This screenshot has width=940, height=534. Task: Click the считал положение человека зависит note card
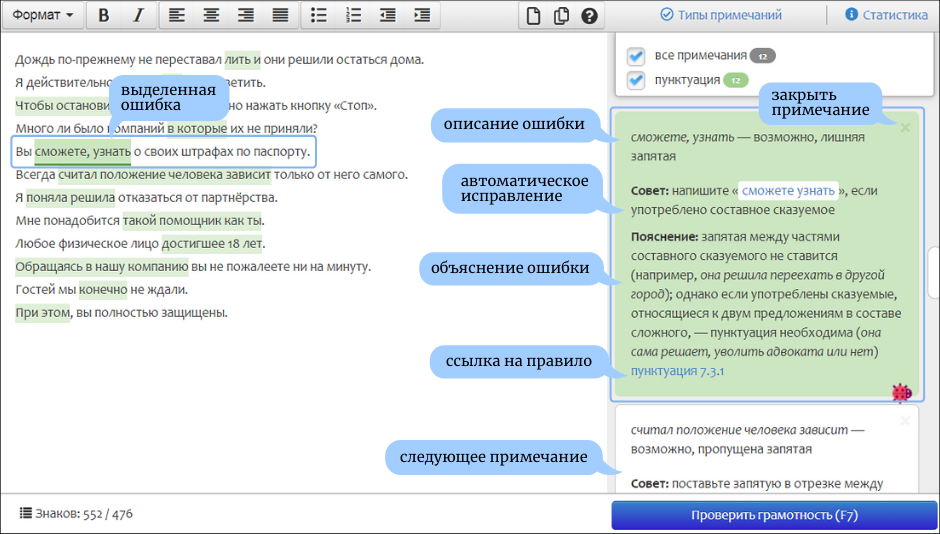coord(767,449)
